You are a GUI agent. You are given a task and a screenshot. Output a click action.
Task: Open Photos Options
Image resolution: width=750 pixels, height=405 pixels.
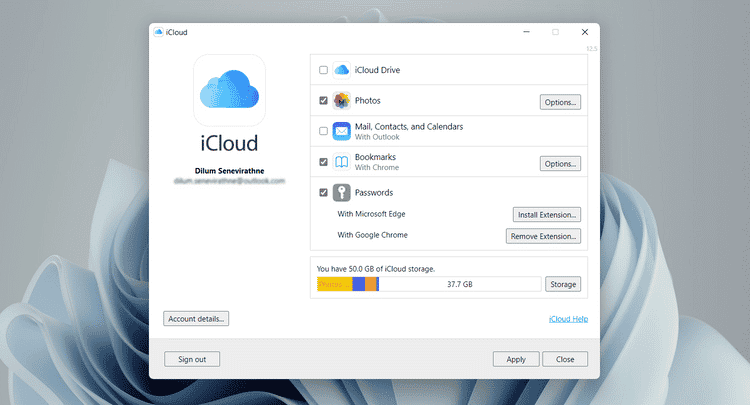560,102
